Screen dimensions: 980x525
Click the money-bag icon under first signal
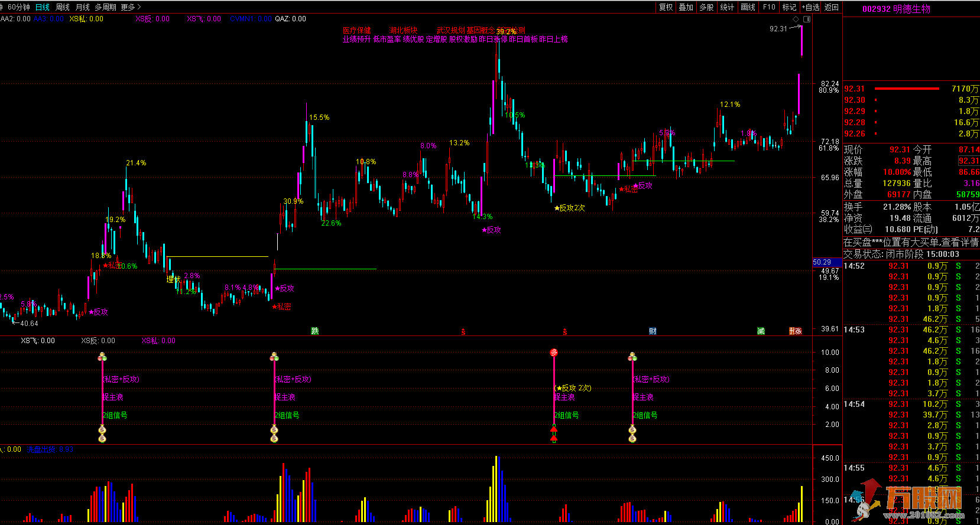click(x=102, y=435)
